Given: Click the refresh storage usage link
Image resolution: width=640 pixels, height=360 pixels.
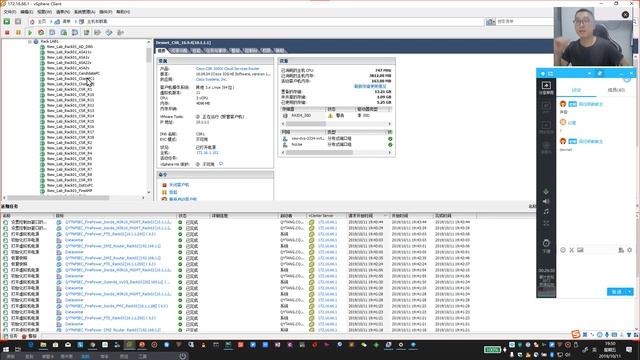Looking at the screenshot, I should [370, 87].
